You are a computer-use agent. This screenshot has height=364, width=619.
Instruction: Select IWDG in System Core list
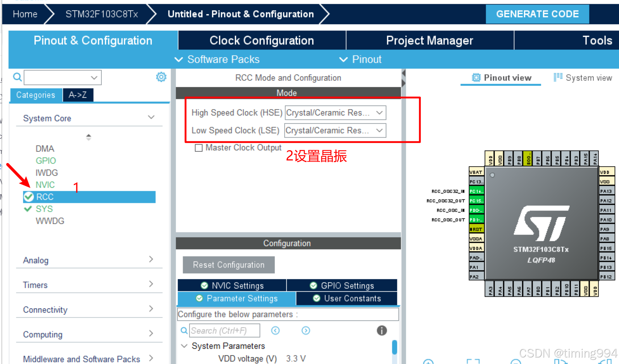click(x=47, y=172)
